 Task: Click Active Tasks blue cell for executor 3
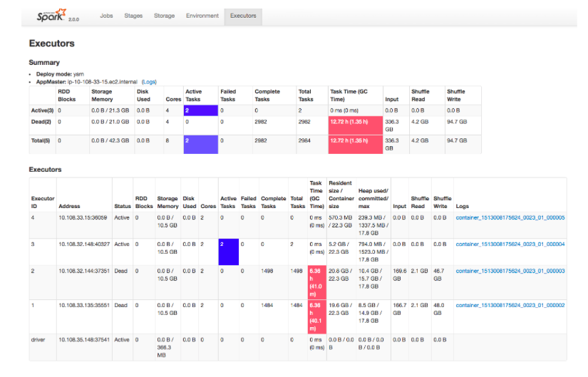(x=229, y=252)
